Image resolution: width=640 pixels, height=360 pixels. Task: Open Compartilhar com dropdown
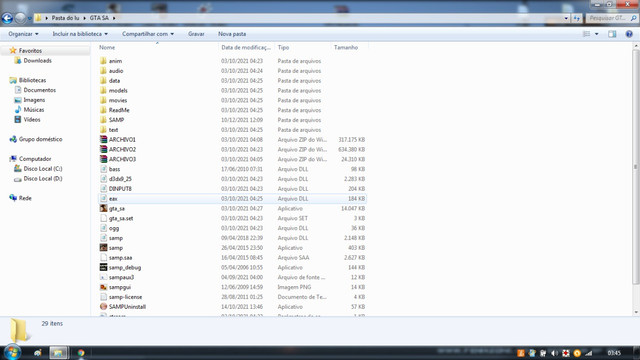coord(148,34)
